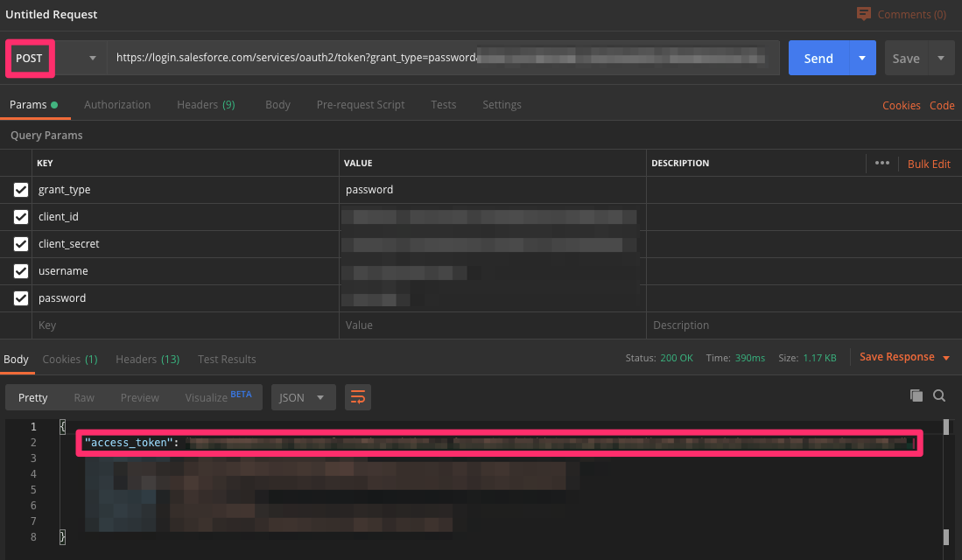962x560 pixels.
Task: Toggle line wrapping in the response viewer
Action: click(357, 396)
